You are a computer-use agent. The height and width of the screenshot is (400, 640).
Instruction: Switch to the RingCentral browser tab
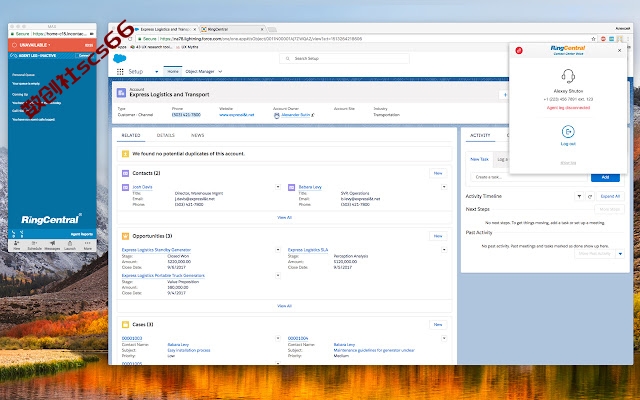pos(233,29)
